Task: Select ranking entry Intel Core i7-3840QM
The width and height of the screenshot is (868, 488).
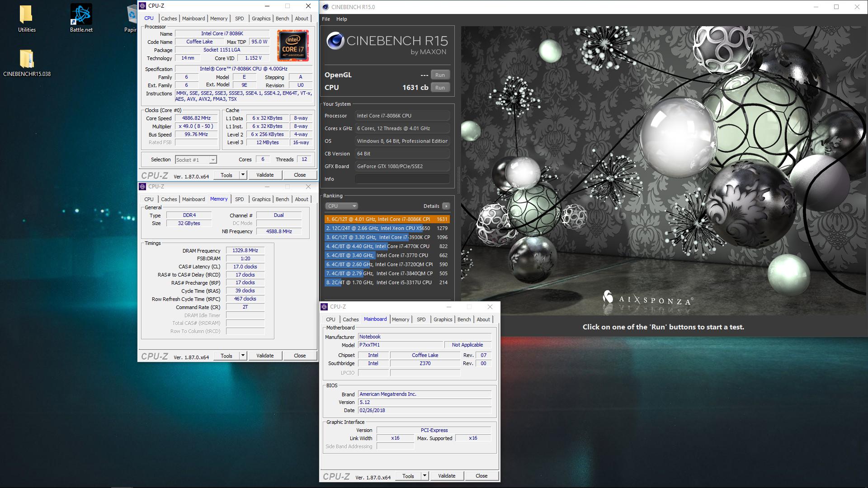Action: [387, 273]
